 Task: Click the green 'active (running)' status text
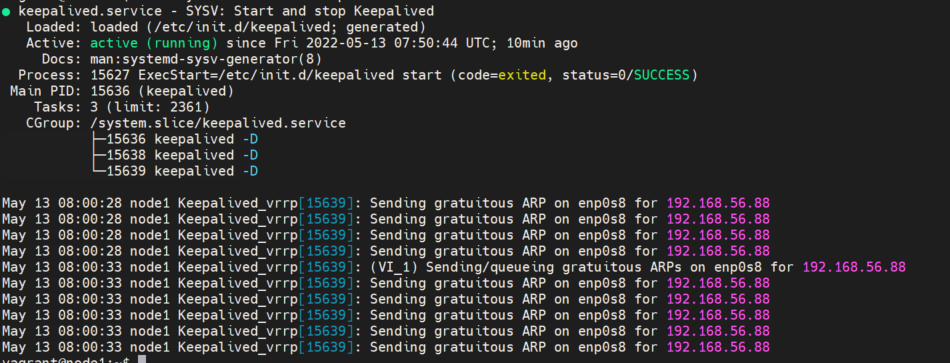coord(154,43)
